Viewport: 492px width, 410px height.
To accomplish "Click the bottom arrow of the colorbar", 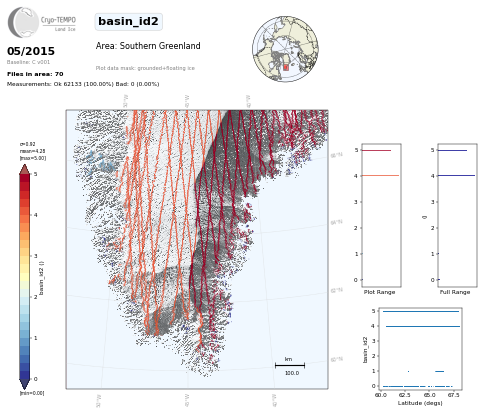I will point(25,384).
